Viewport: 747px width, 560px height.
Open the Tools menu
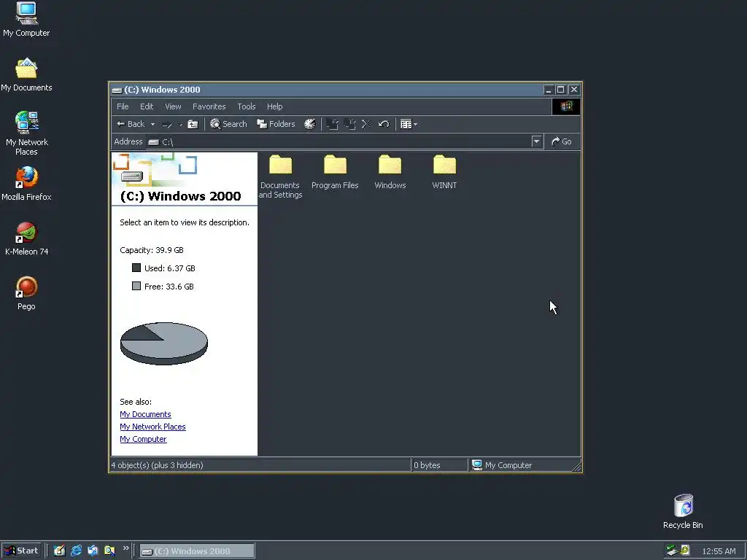pyautogui.click(x=247, y=106)
